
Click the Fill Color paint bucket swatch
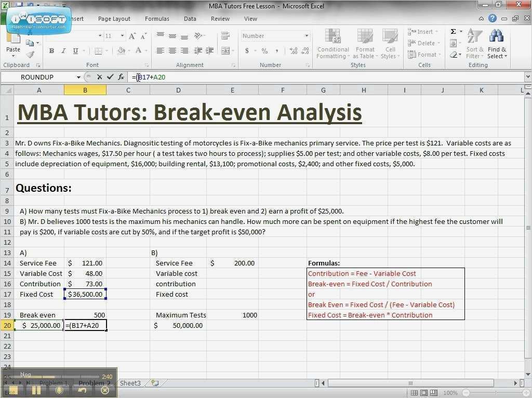121,51
